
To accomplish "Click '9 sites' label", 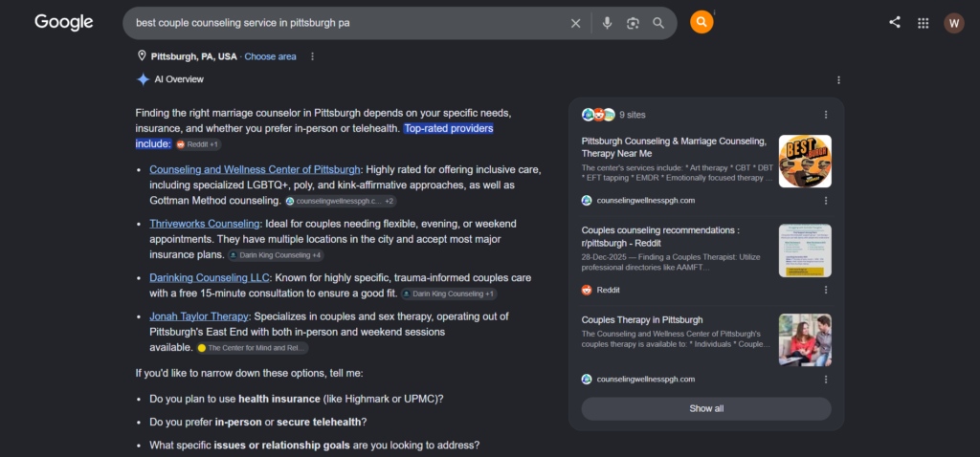I will click(x=633, y=115).
